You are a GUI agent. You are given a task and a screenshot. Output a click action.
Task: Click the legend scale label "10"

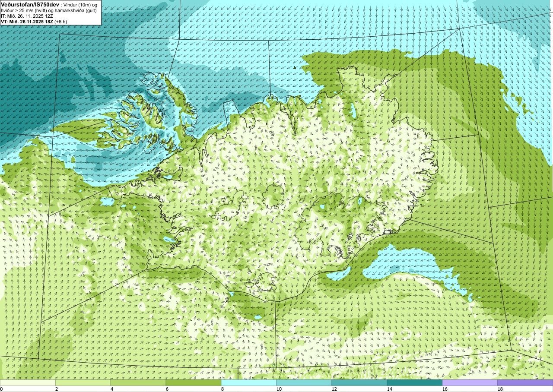pyautogui.click(x=279, y=389)
